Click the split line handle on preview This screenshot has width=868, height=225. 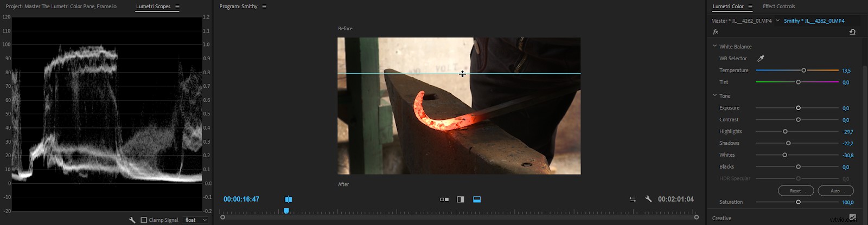(462, 74)
